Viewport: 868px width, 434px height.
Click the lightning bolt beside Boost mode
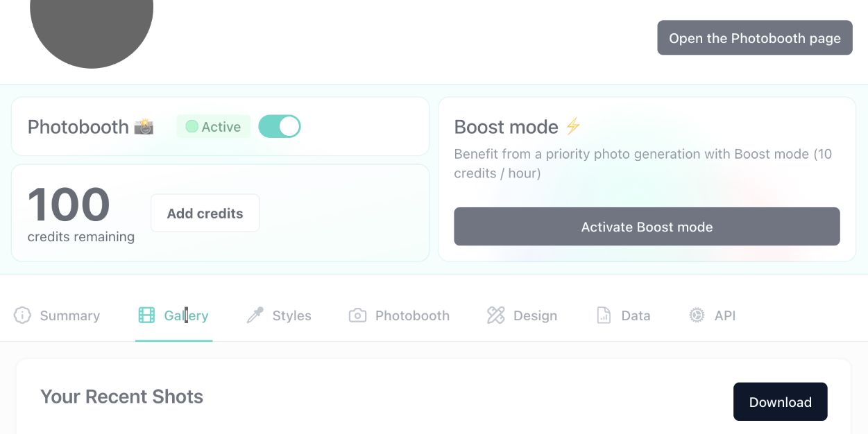pos(572,126)
